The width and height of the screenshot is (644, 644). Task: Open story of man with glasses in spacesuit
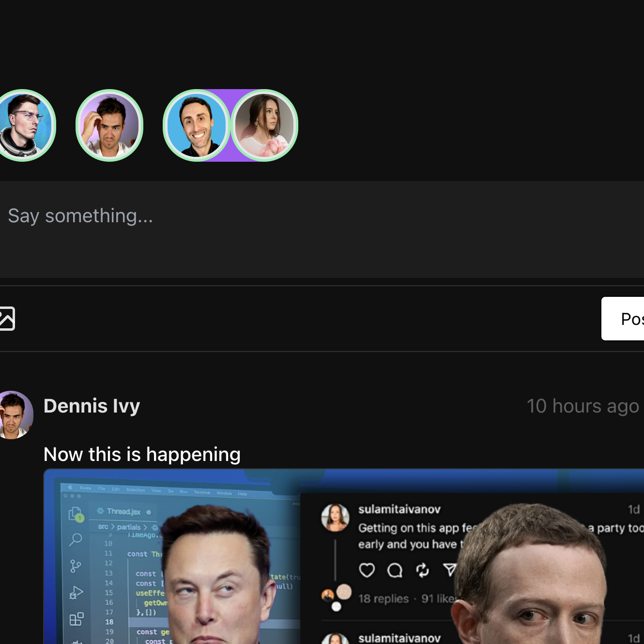tap(24, 125)
